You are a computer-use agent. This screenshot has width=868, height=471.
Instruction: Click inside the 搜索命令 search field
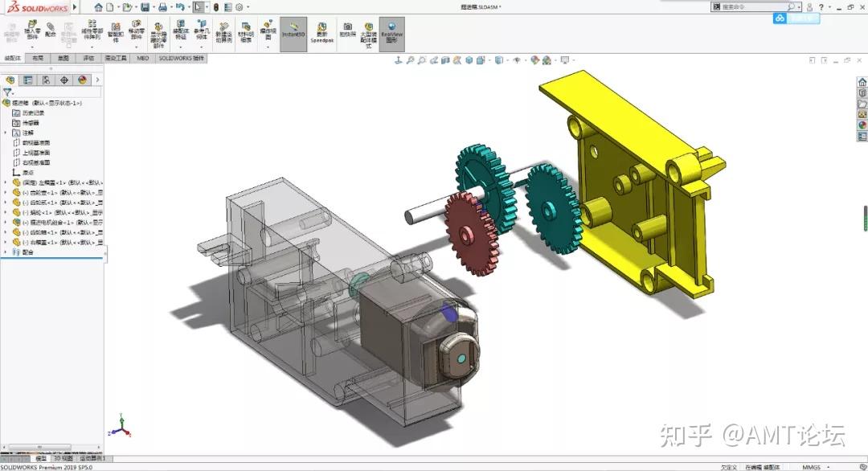(751, 6)
